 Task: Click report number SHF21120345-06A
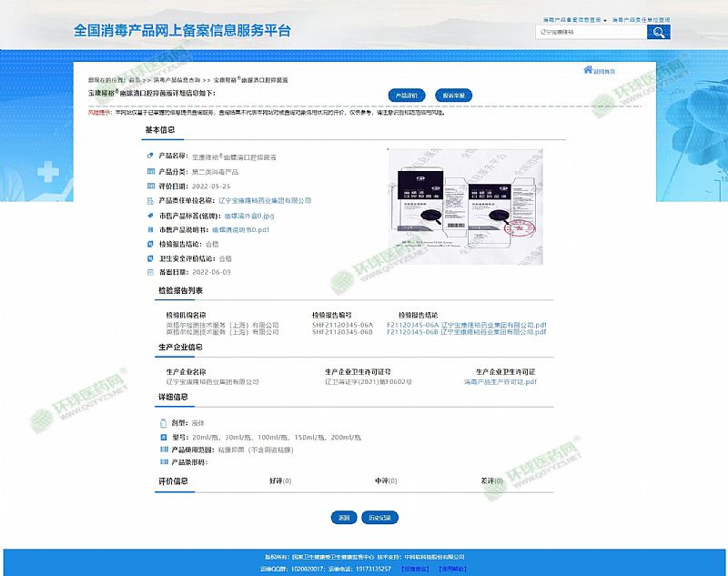point(342,325)
